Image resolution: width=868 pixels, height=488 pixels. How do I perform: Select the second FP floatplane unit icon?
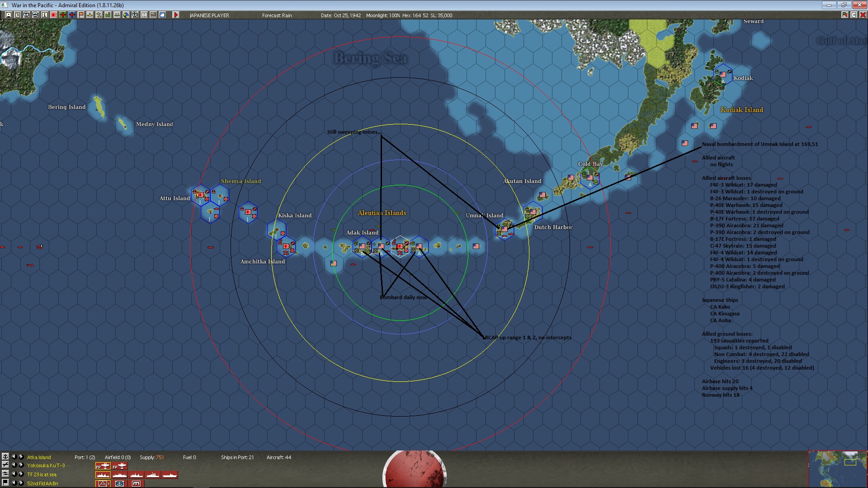point(119,466)
